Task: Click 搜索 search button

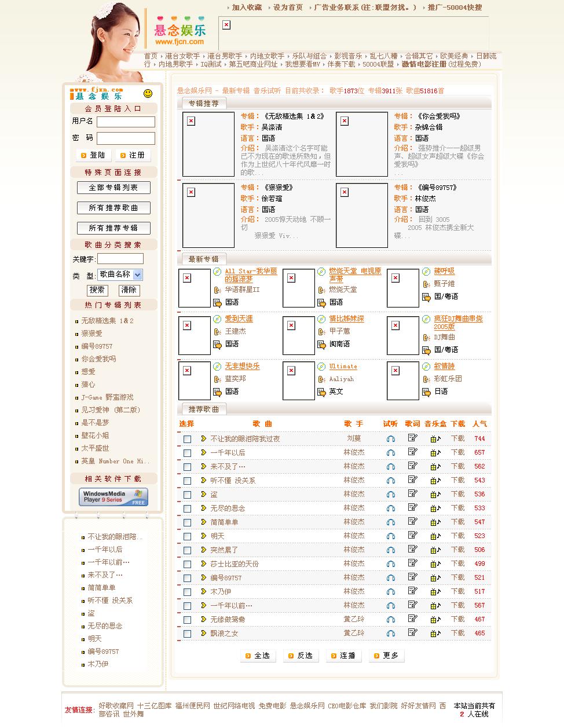Action: (97, 290)
